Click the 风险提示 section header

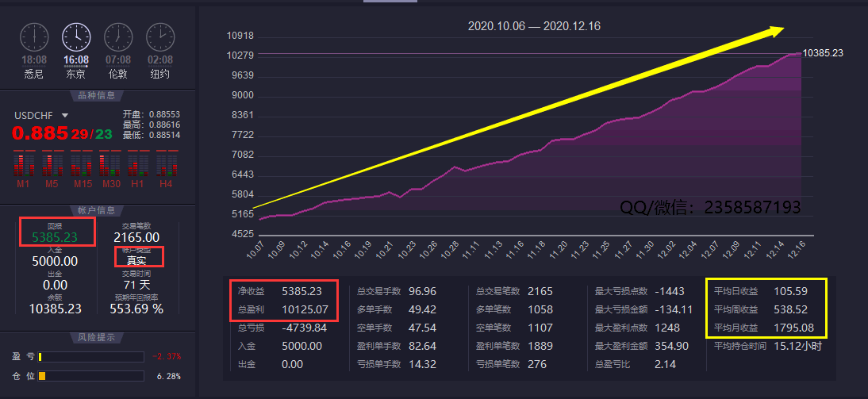click(97, 336)
